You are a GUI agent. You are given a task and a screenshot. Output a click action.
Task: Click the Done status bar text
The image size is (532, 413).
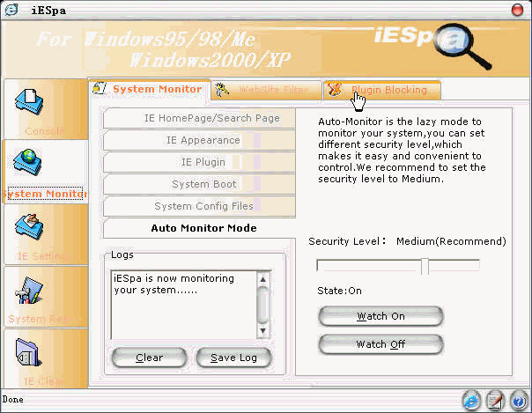(13, 400)
